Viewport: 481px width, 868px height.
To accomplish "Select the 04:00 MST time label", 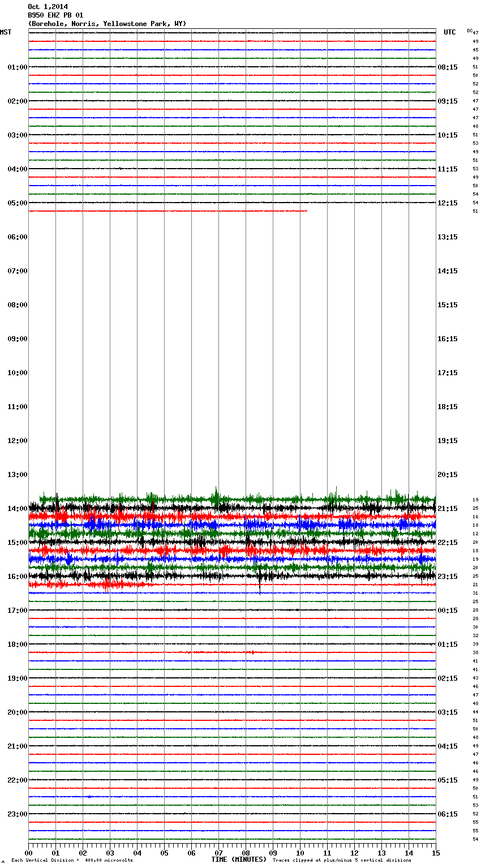I will point(18,169).
